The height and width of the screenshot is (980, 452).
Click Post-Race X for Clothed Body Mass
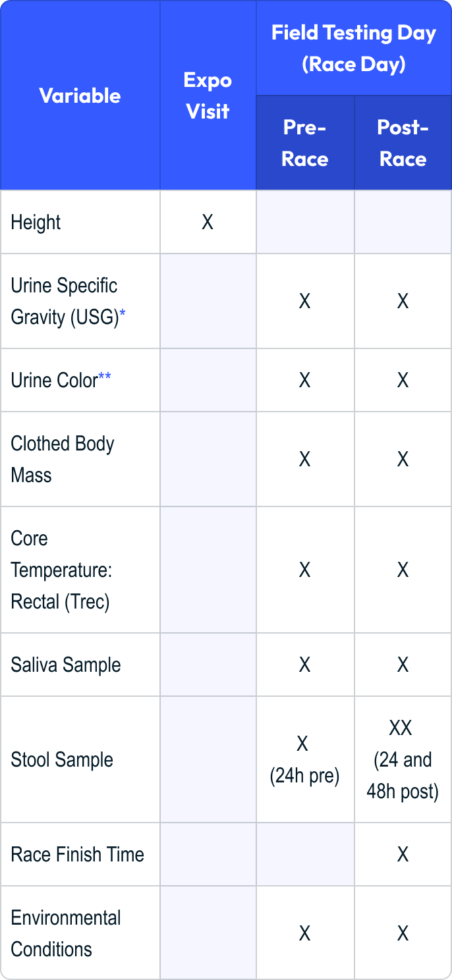[x=403, y=459]
